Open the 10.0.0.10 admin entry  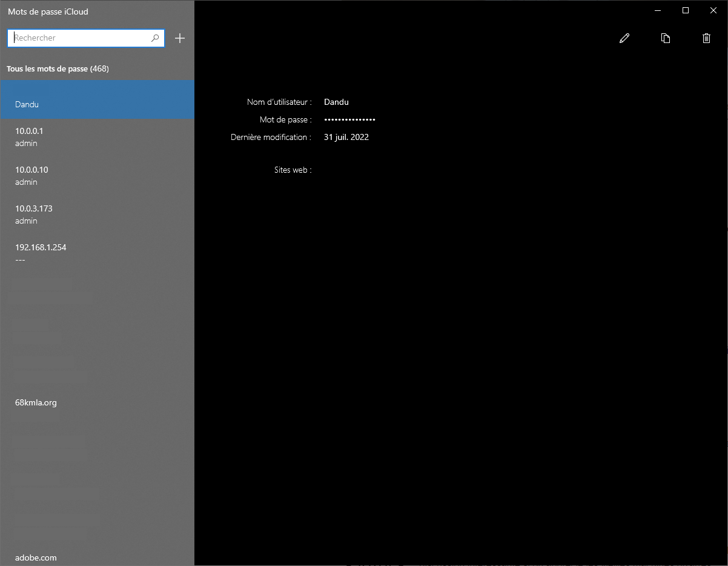[x=97, y=176]
